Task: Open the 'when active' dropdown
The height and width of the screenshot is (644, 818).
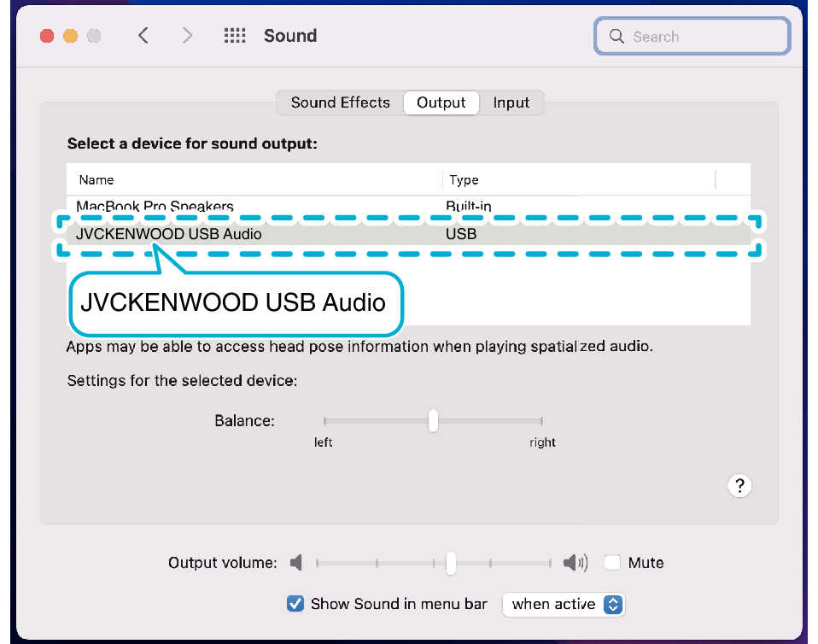Action: click(x=564, y=604)
